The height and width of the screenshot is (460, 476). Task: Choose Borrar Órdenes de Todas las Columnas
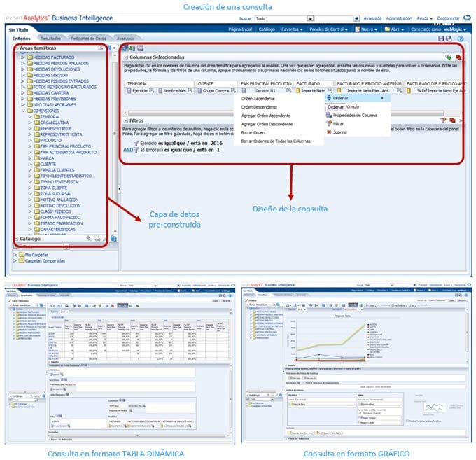[x=276, y=141]
